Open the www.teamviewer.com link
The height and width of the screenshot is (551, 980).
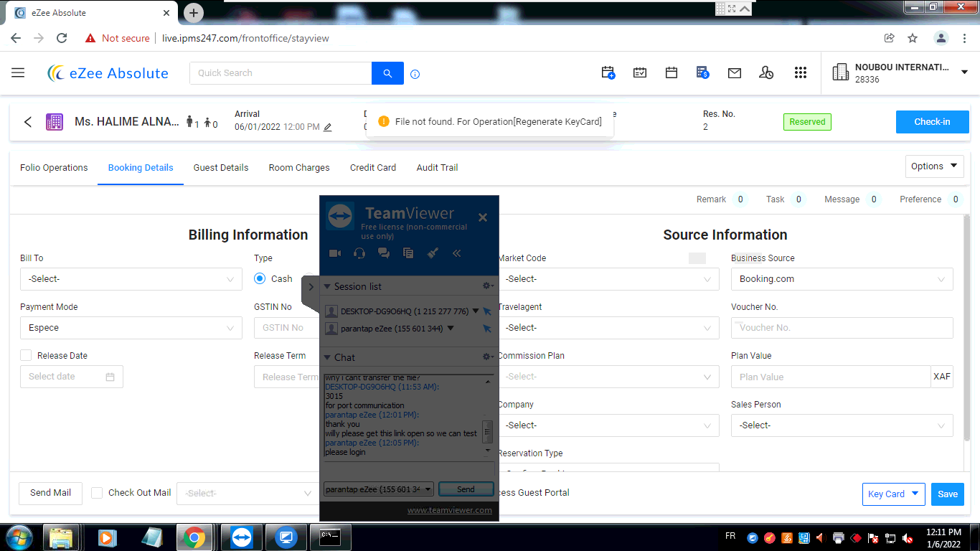coord(450,510)
